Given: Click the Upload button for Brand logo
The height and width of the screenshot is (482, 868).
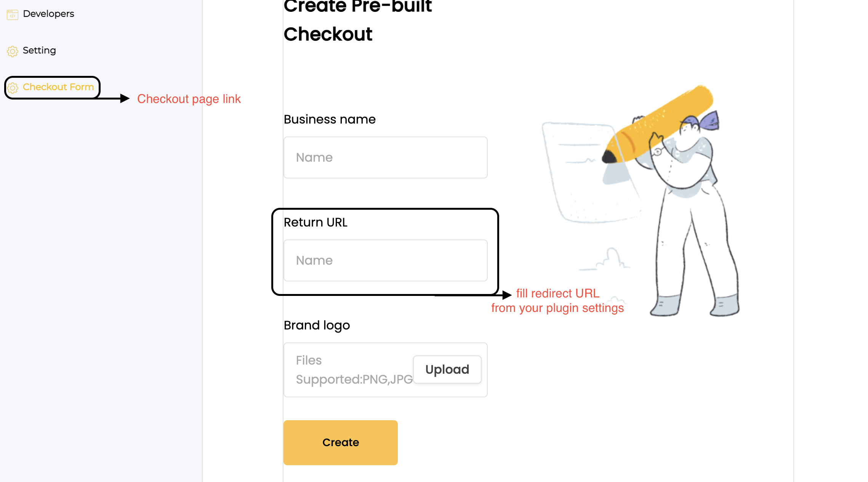Looking at the screenshot, I should [x=447, y=370].
